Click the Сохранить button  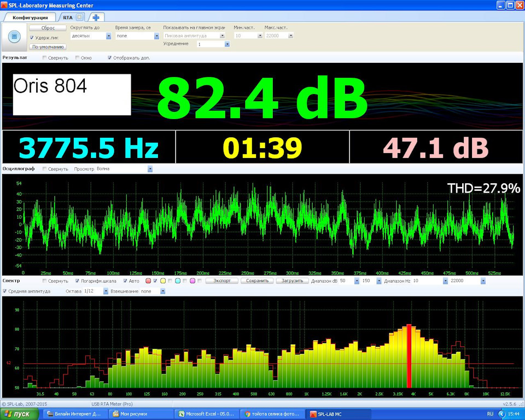tap(257, 281)
